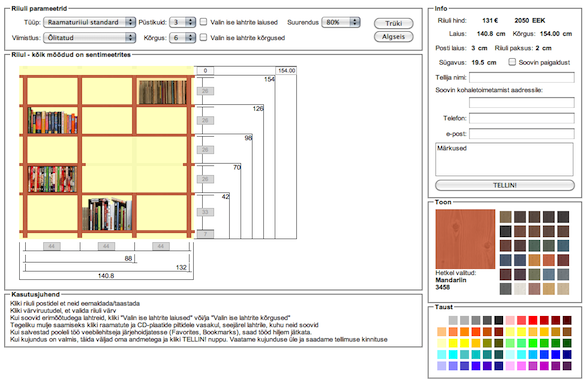Screen dimensions: 586x380
Task: Pick the black wood tone swatch
Action: tap(506, 231)
